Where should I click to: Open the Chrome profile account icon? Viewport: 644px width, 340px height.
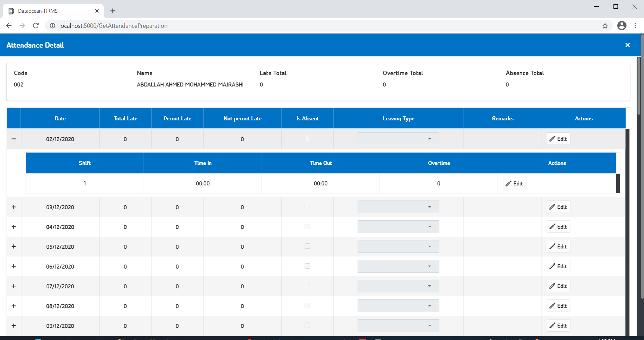pos(622,26)
